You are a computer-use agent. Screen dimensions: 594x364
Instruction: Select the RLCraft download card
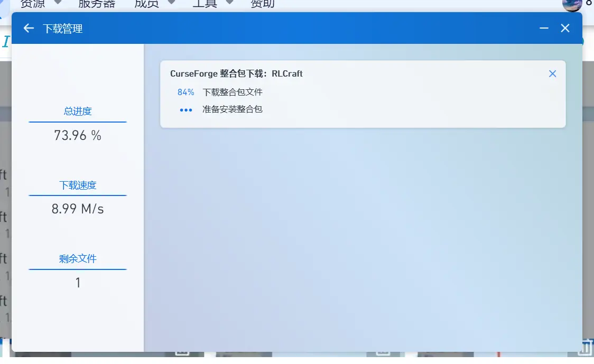pyautogui.click(x=363, y=94)
